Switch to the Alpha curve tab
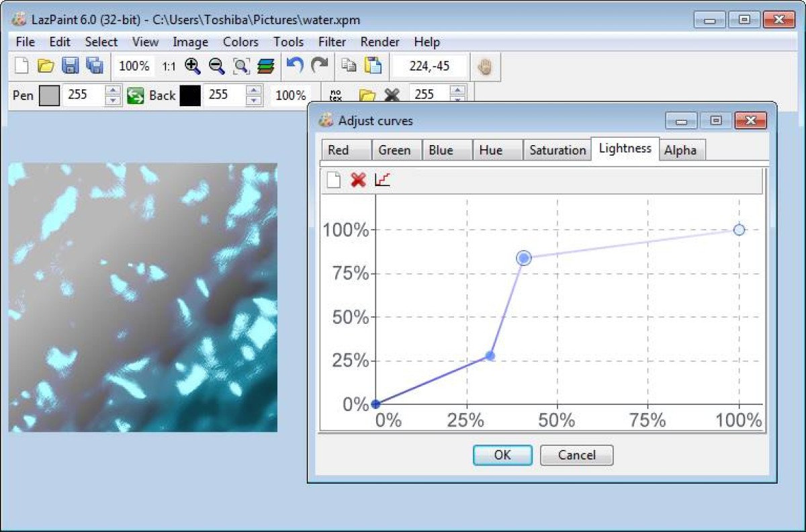This screenshot has width=806, height=532. click(682, 150)
